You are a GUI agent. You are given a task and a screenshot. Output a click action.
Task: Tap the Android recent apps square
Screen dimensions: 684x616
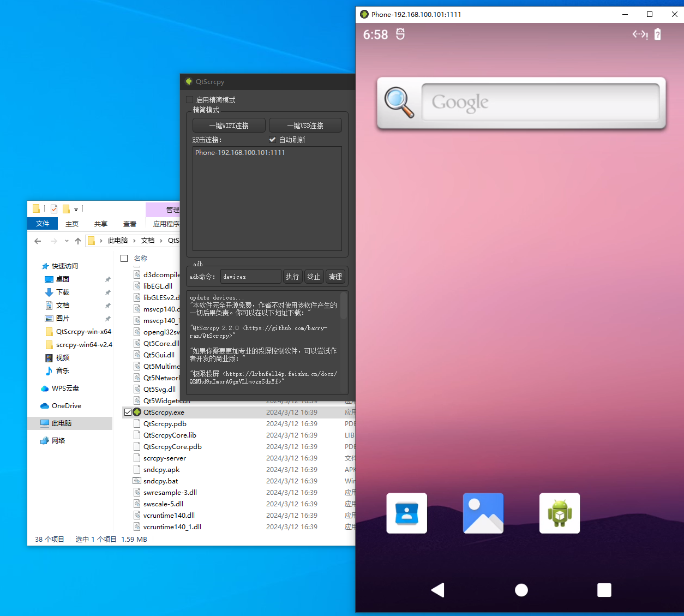click(x=604, y=590)
